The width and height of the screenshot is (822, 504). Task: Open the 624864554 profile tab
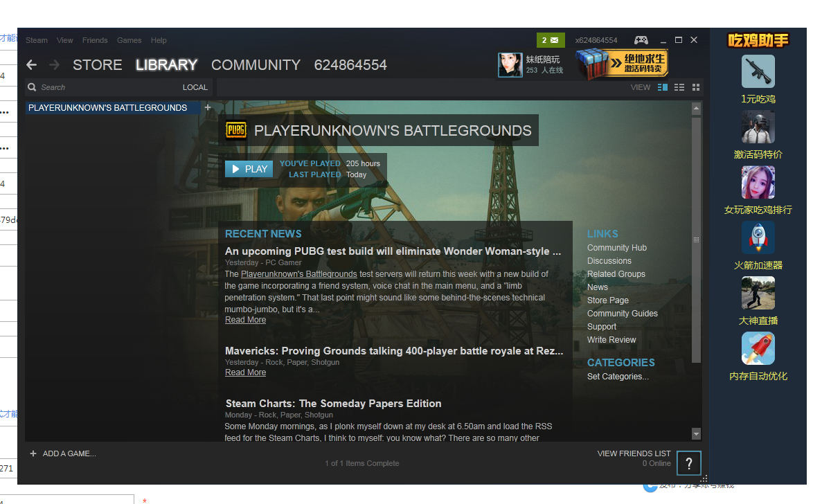pos(350,65)
